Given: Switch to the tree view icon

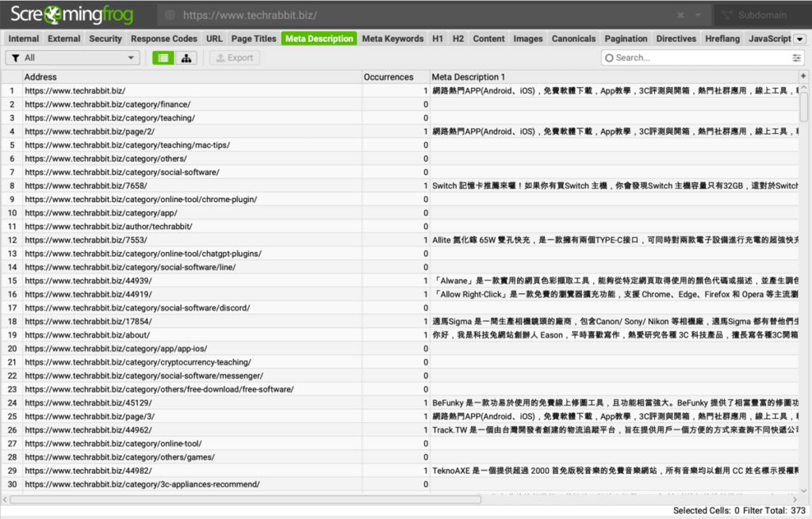Looking at the screenshot, I should 186,58.
